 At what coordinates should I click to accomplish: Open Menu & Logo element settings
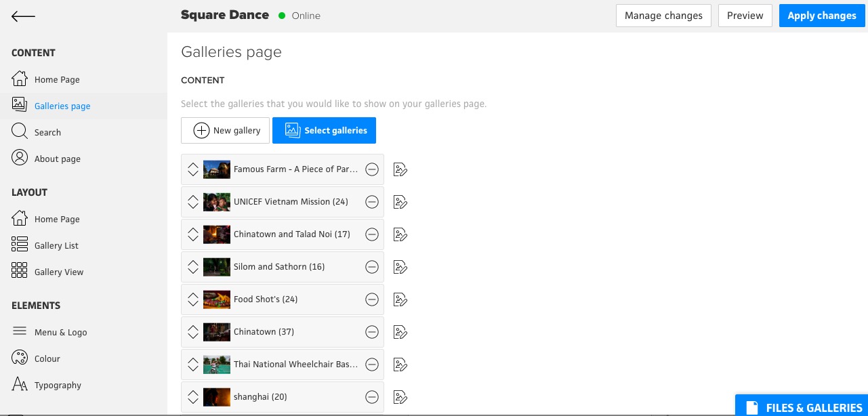click(49, 332)
